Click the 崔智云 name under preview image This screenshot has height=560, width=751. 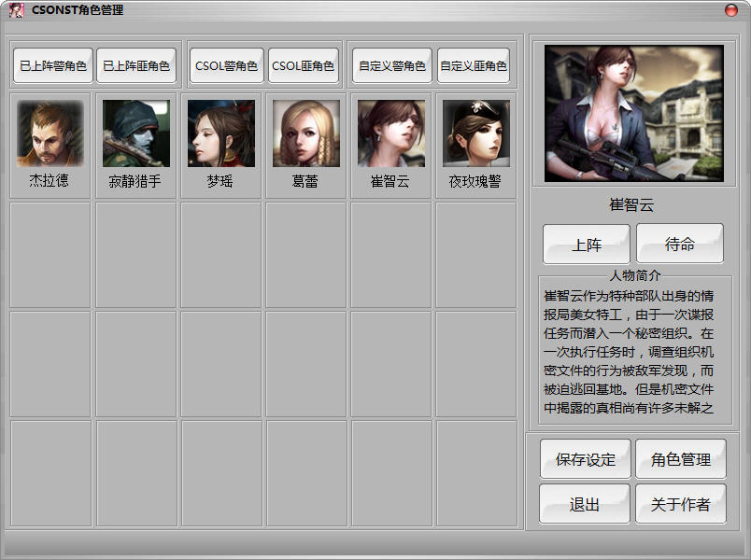pyautogui.click(x=631, y=204)
